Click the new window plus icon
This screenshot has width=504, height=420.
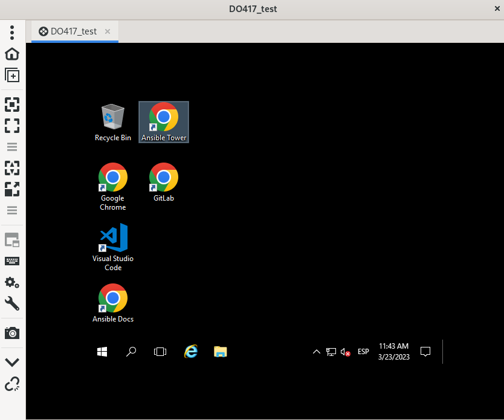pyautogui.click(x=12, y=76)
